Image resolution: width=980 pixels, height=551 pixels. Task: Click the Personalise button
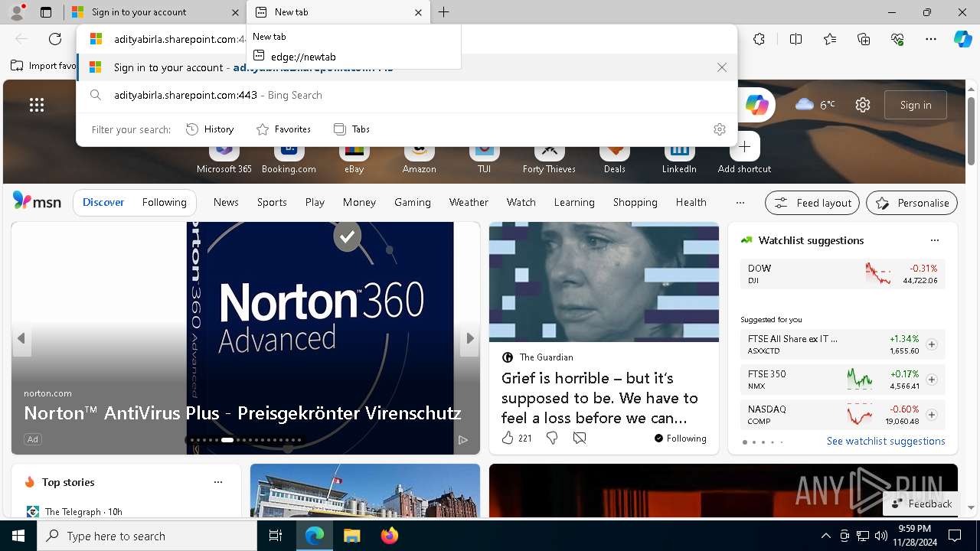tap(912, 203)
